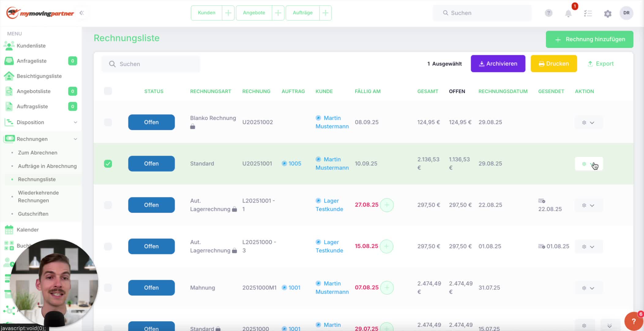Image resolution: width=644 pixels, height=331 pixels.
Task: Click the Offen status of invoice 20251000M1
Action: click(152, 287)
